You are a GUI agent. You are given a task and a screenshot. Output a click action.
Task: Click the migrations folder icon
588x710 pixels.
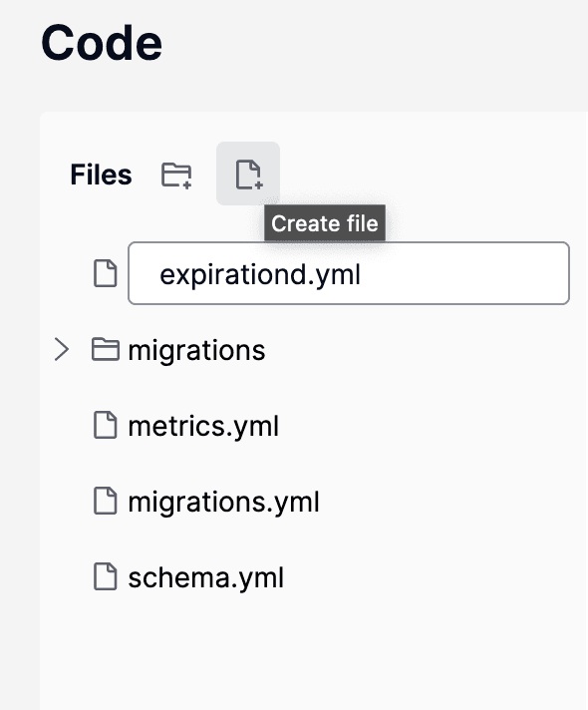pos(105,349)
